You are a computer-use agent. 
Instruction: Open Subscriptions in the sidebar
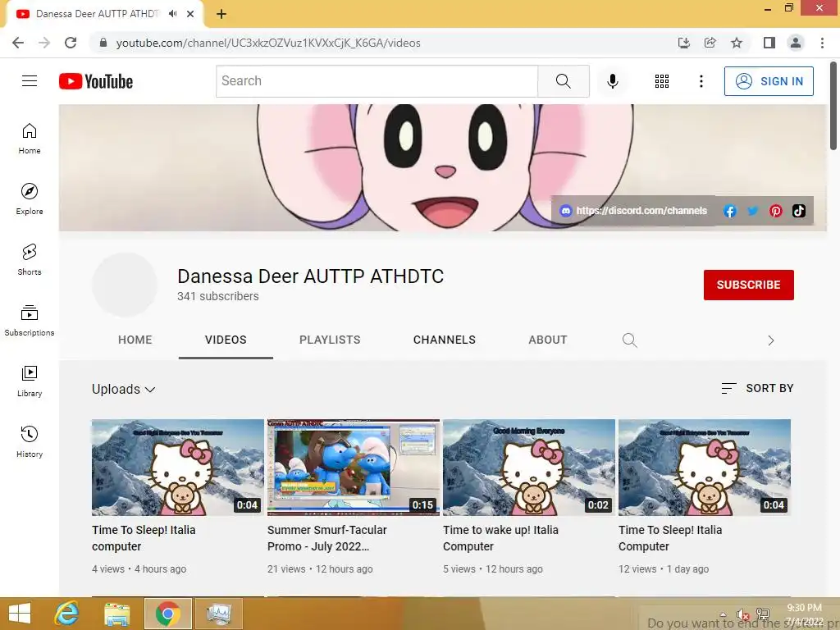pyautogui.click(x=30, y=321)
